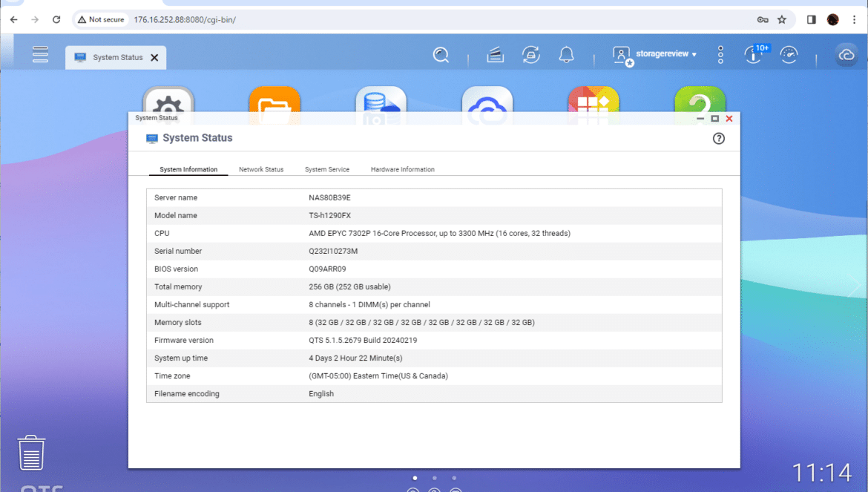Screen dimensions: 868x492
Task: Open the Chrome profile avatar
Action: pos(832,20)
